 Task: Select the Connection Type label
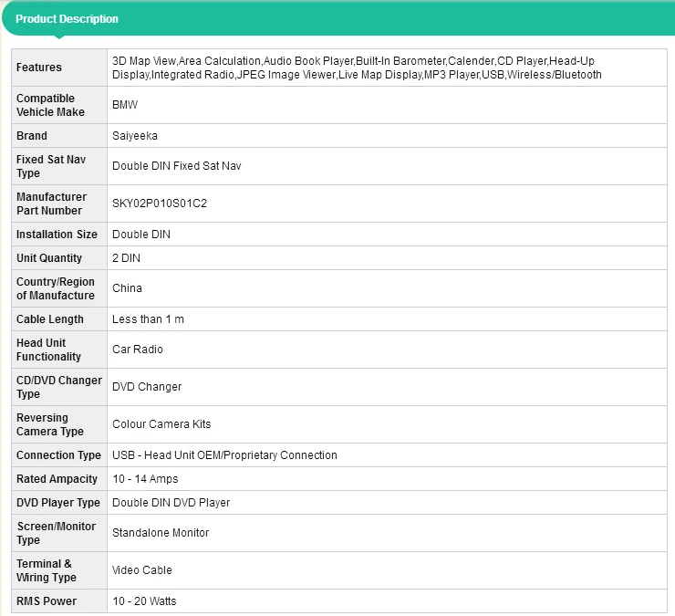tap(58, 455)
